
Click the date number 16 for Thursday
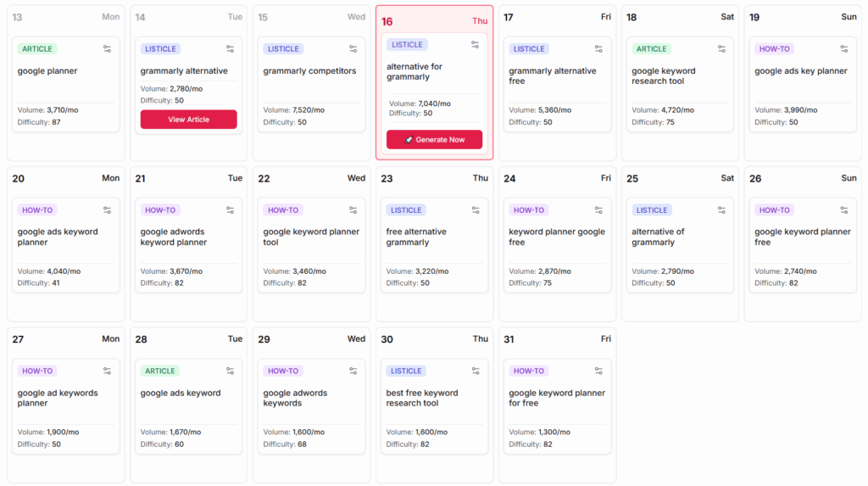click(387, 21)
